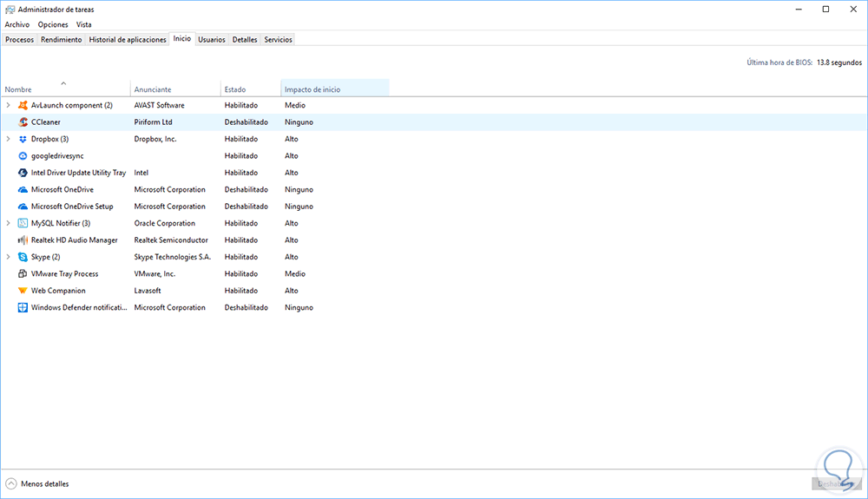This screenshot has height=499, width=868.
Task: Click the Microsoft OneDrive cloud icon
Action: pyautogui.click(x=23, y=189)
